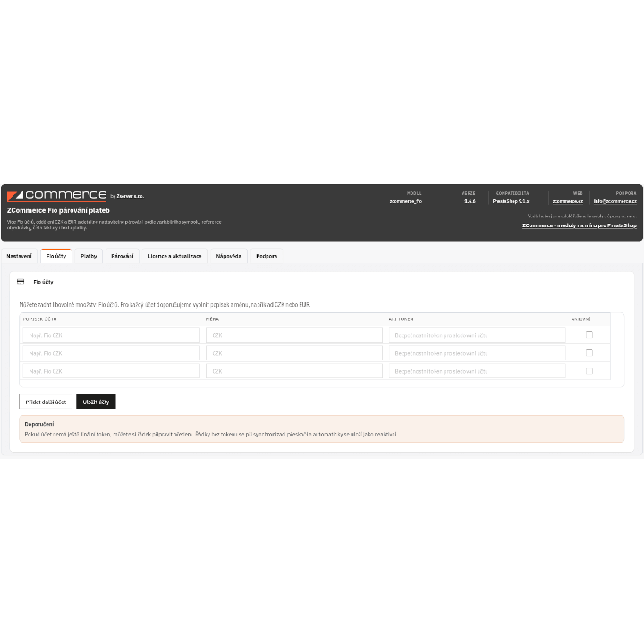Viewport: 644px width, 644px height.
Task: Focus the Popisek účtu field in third row
Action: [x=111, y=371]
